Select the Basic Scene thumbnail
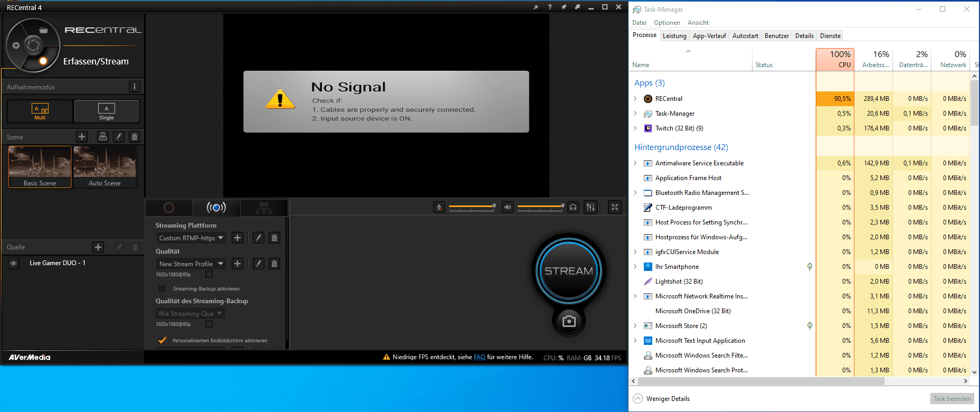980x412 pixels. click(x=40, y=167)
